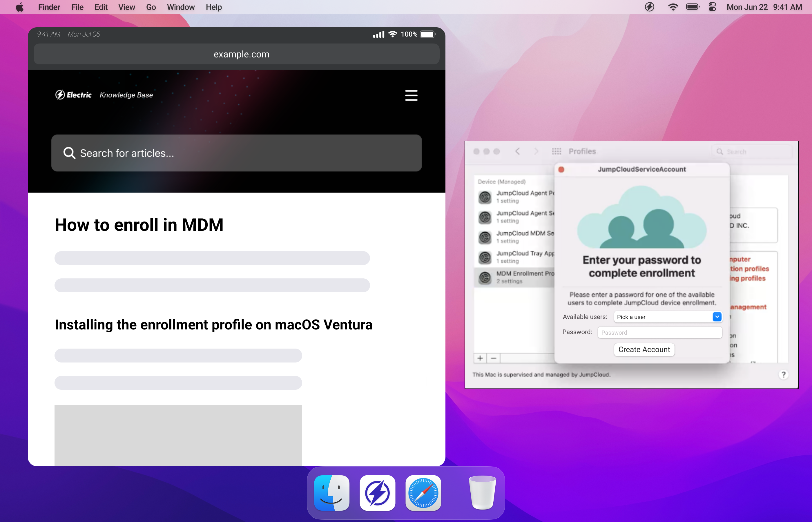Image resolution: width=812 pixels, height=522 pixels.
Task: Click Electric bolt icon in menu bar
Action: [649, 7]
